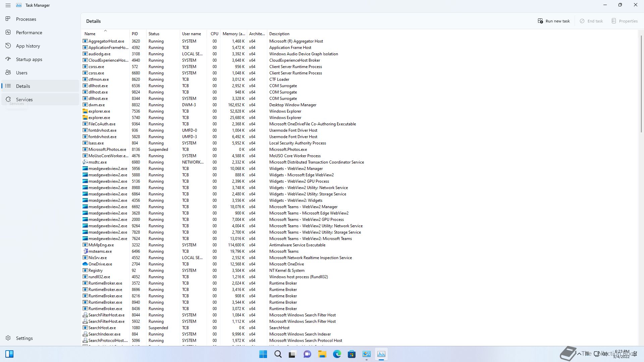Click the Task Manager icon on the taskbar

point(381,354)
